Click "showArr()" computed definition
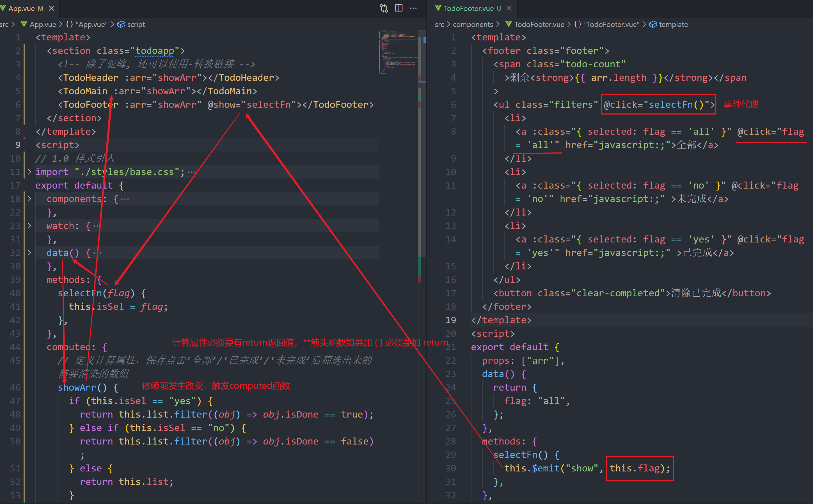Screen dimensions: 813x504 coord(82,388)
